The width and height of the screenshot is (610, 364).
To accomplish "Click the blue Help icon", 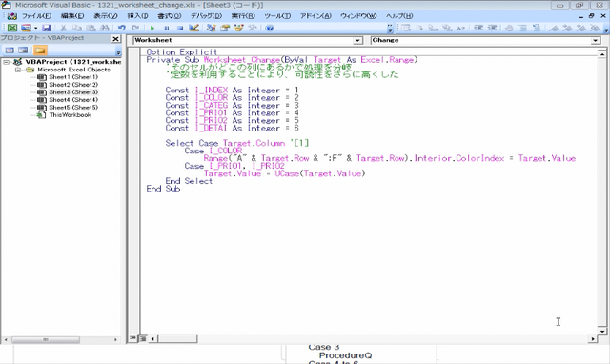I will pyautogui.click(x=269, y=28).
